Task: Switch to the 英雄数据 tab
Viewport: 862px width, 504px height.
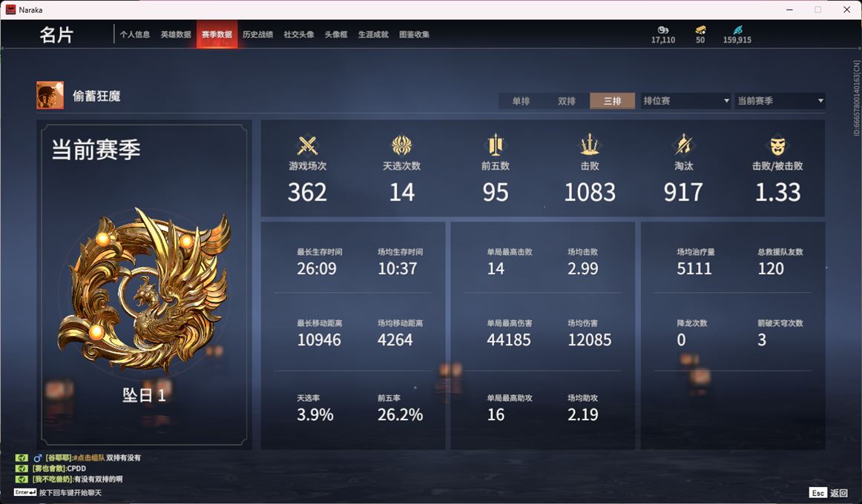Action: (x=176, y=35)
